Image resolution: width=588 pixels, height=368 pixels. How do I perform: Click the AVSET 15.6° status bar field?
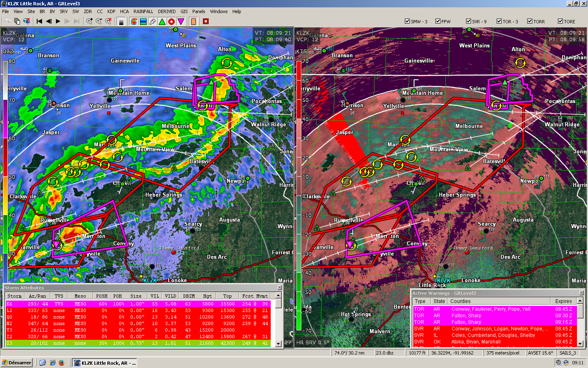coord(540,353)
